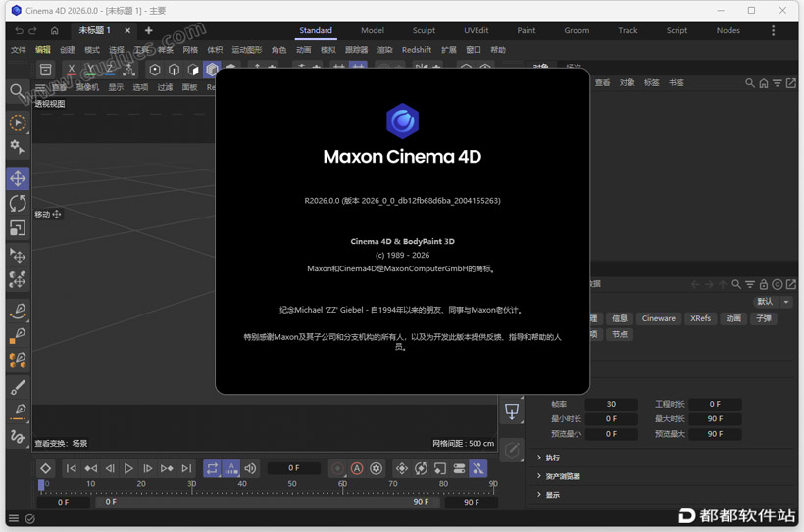Screen dimensions: 804x532
Task: Switch to the UVEdit layout tab
Action: pyautogui.click(x=477, y=30)
